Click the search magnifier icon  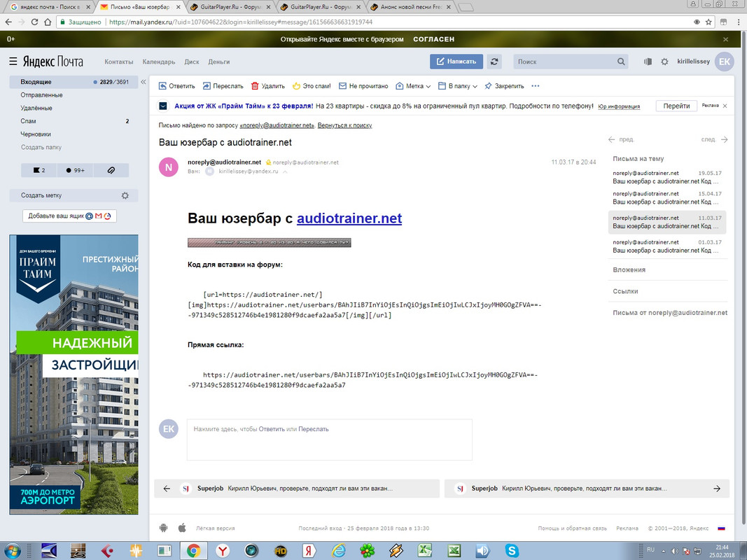(621, 62)
